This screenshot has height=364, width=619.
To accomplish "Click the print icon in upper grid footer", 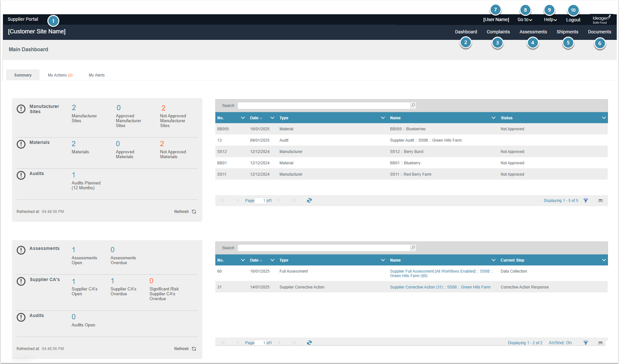I will 600,201.
